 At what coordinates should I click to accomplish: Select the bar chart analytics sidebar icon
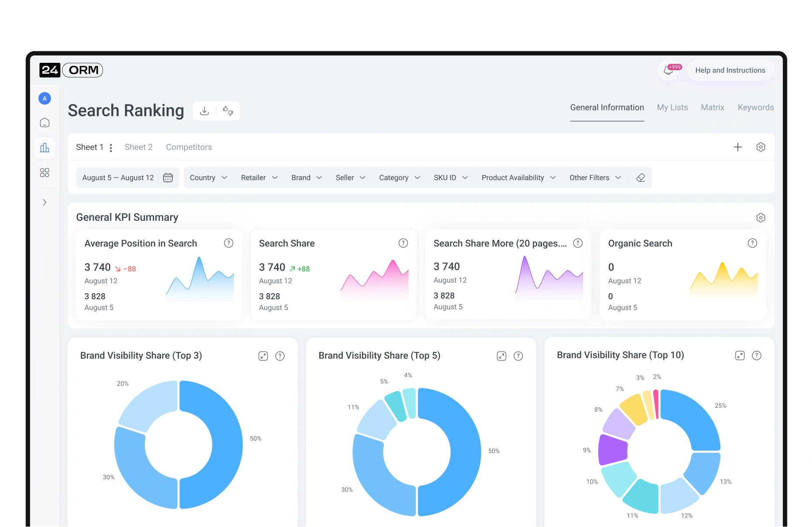44,147
